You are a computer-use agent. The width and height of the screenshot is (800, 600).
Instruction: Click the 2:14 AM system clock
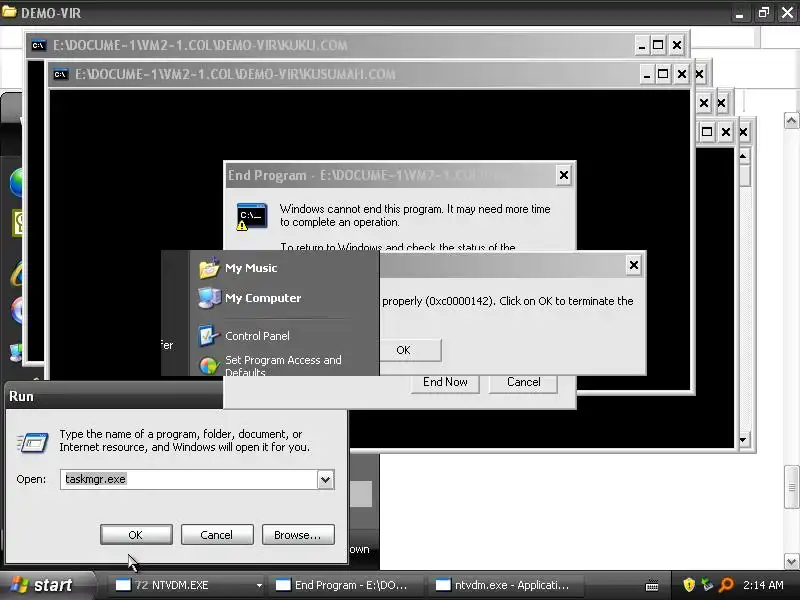pyautogui.click(x=763, y=585)
